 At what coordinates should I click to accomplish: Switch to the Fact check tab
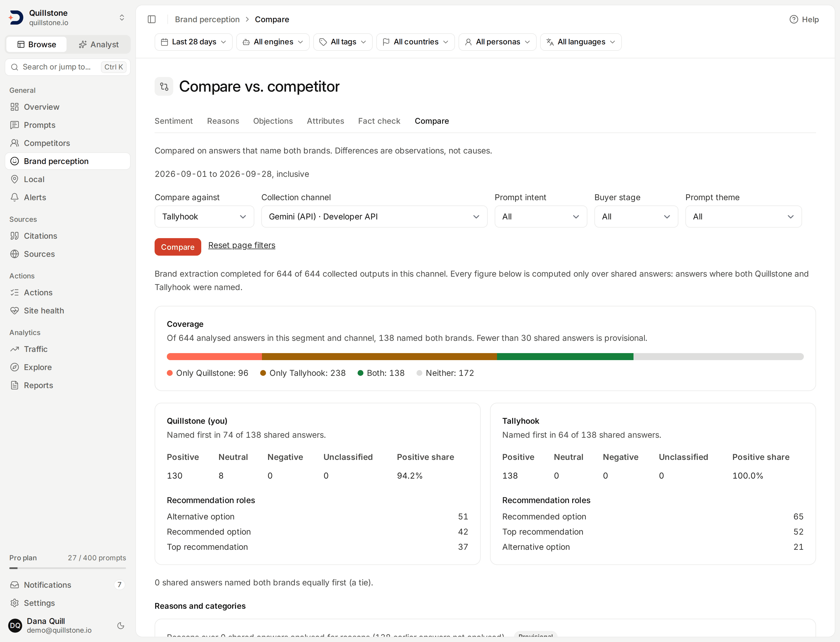tap(379, 121)
